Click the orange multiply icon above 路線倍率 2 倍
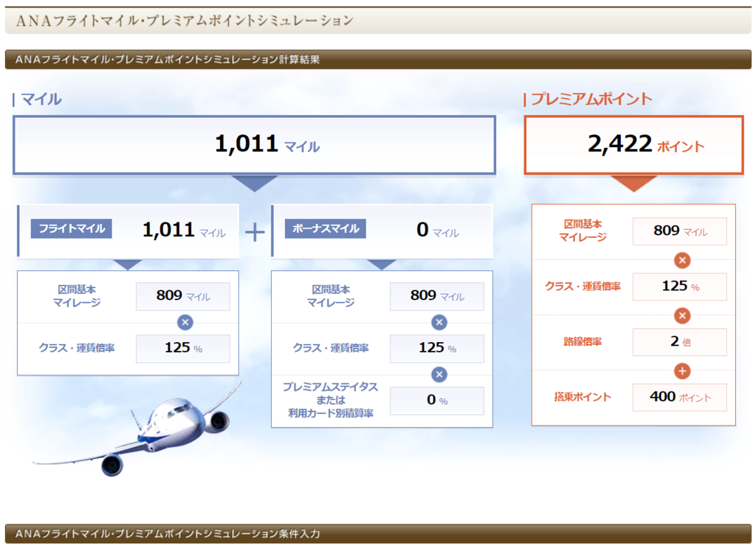Image resolution: width=756 pixels, height=546 pixels. (681, 316)
